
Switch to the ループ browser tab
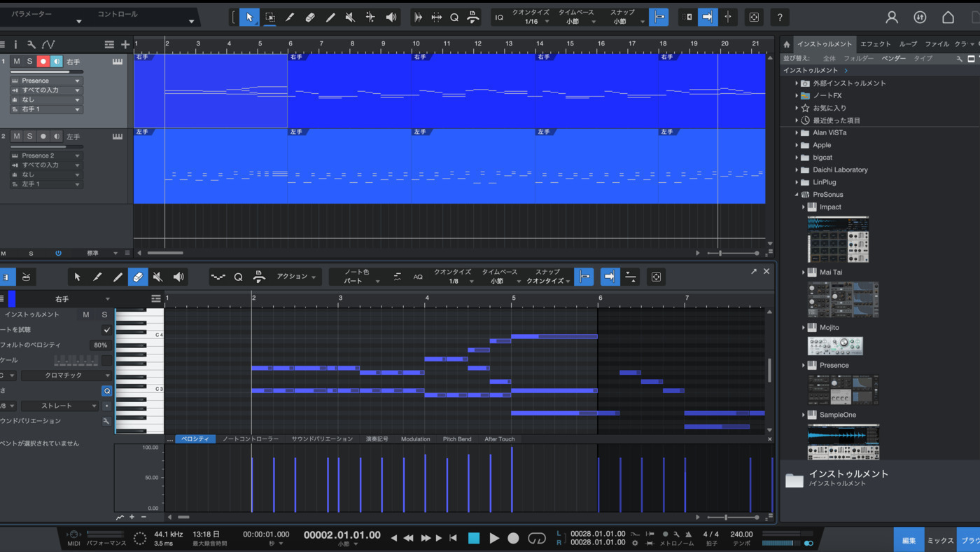click(x=908, y=44)
